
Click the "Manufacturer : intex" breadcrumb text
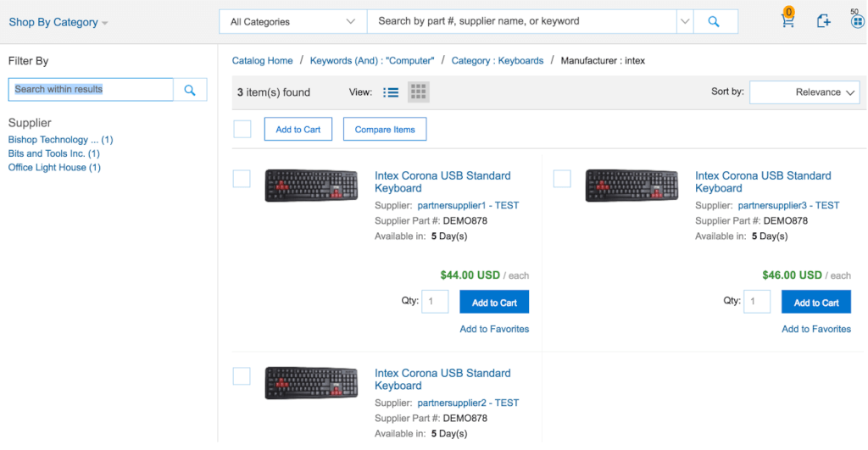[x=603, y=61]
